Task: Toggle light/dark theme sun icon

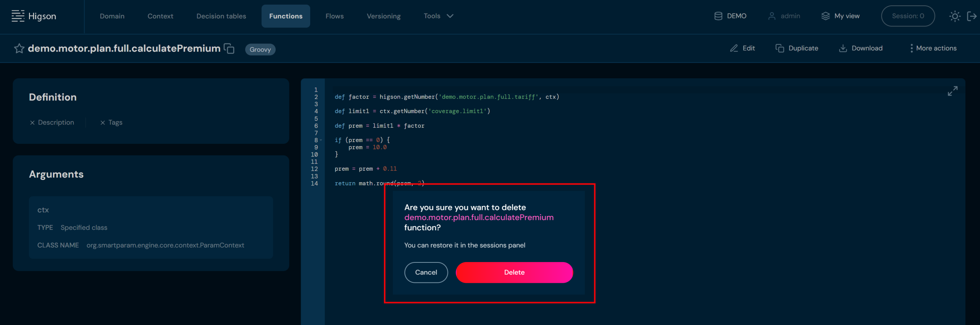Action: 954,16
